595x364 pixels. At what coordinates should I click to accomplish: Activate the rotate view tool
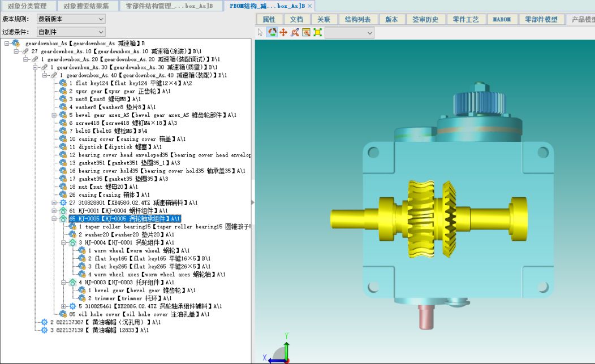click(x=272, y=33)
